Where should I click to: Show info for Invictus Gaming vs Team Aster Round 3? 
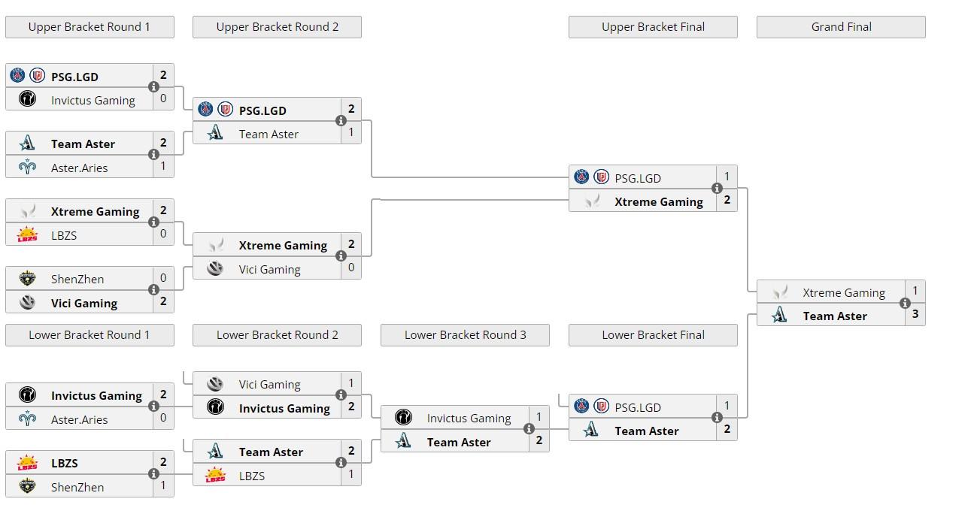(x=529, y=429)
